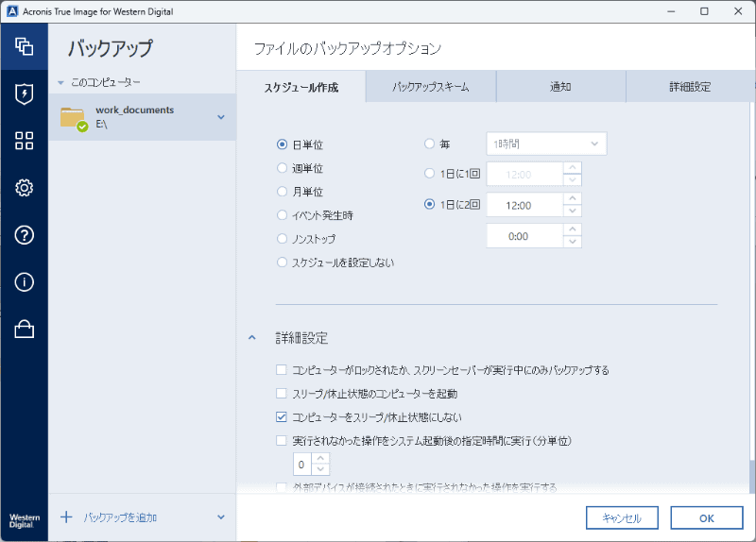Open バックアップを追加 dropdown arrow
This screenshot has height=542, width=756.
coord(221,517)
